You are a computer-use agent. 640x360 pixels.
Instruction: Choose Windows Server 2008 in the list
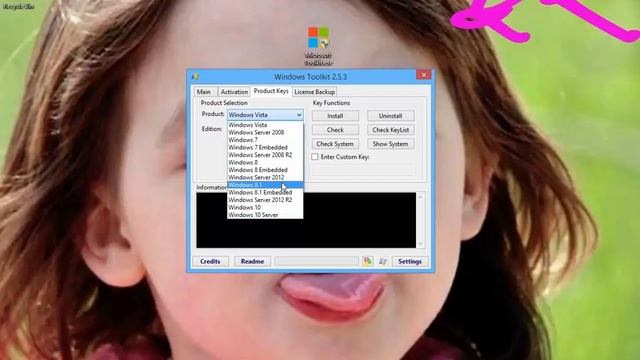pos(265,132)
